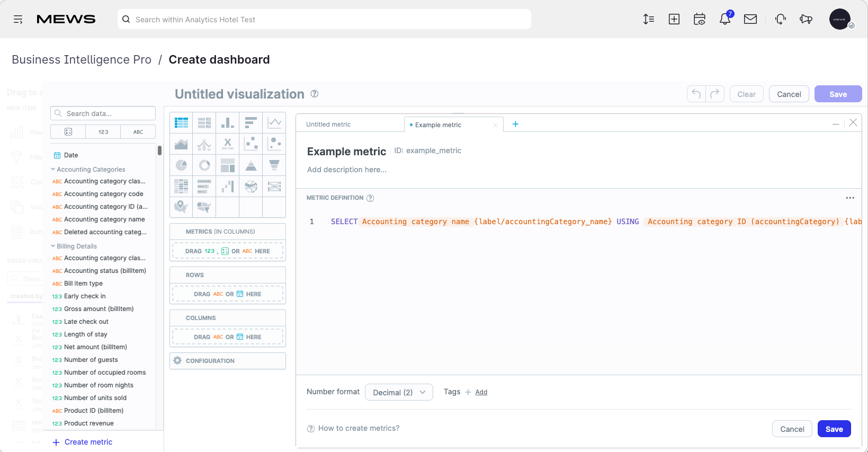This screenshot has width=868, height=452.
Task: Open the Number format Decimal (2) dropdown
Action: 399,392
